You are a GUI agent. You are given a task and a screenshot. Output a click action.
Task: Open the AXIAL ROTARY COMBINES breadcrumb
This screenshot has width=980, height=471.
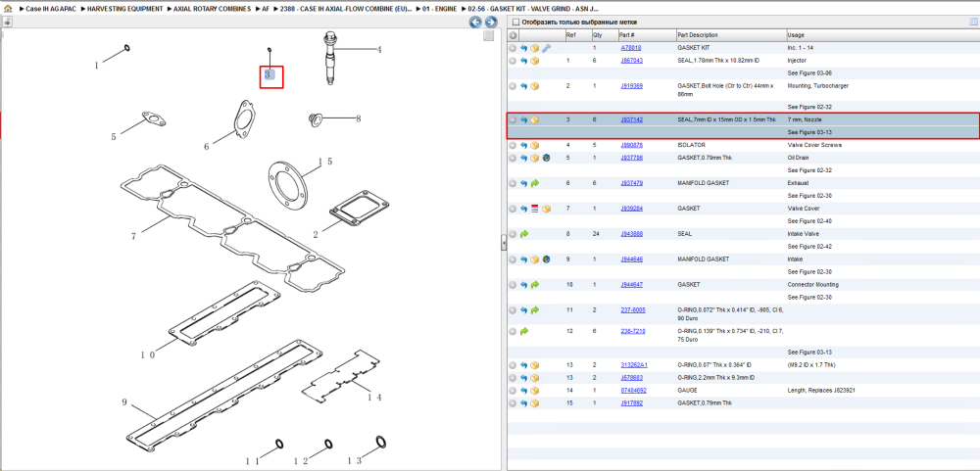click(x=213, y=10)
